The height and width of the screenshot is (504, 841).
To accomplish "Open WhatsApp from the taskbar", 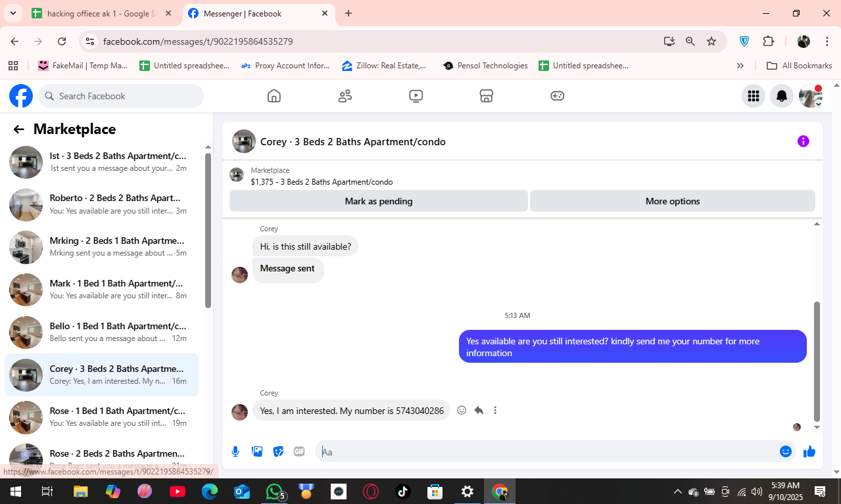I will (274, 492).
